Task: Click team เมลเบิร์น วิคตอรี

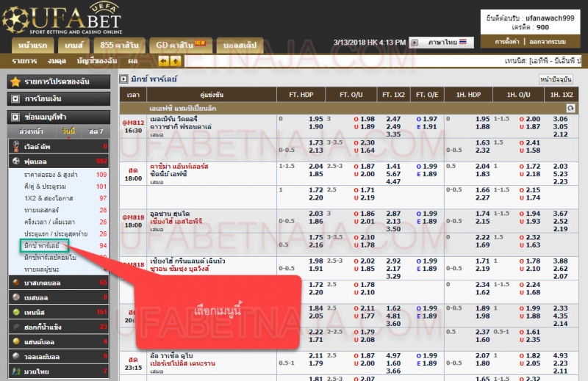Action: click(173, 119)
